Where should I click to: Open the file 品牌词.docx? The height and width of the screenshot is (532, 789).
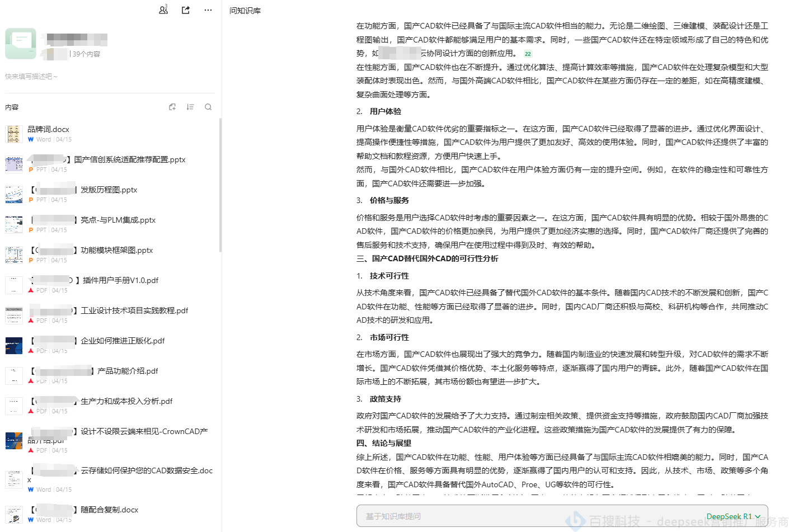[x=48, y=129]
